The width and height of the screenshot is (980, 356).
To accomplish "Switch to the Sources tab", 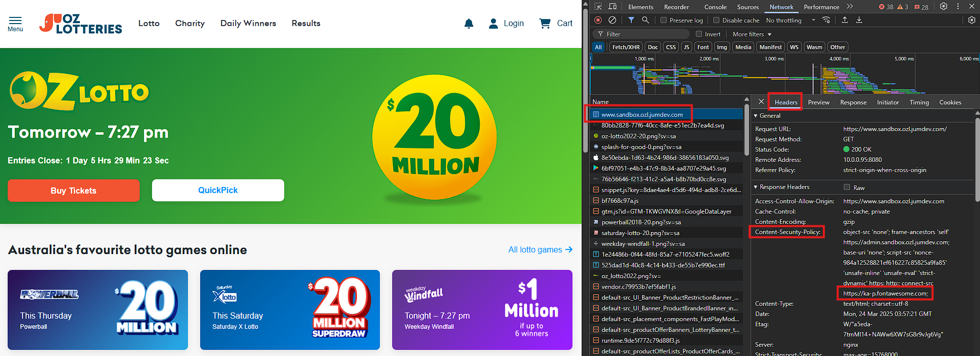I will pyautogui.click(x=748, y=7).
